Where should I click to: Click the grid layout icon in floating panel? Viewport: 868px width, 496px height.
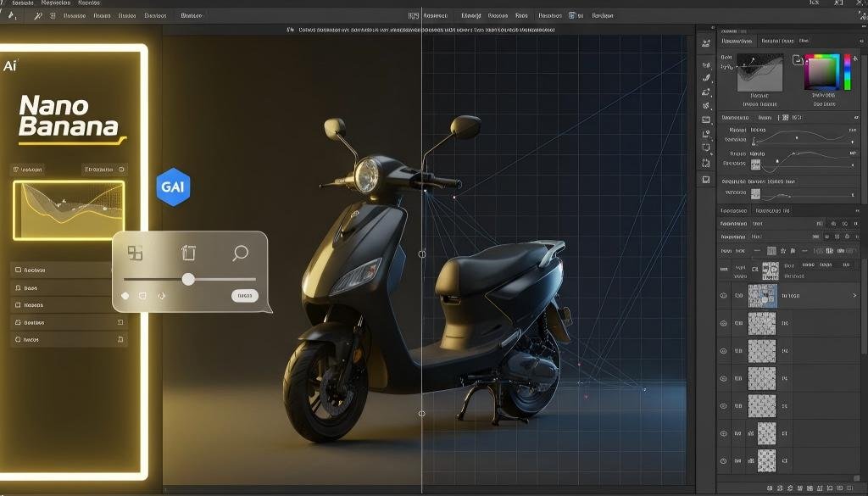click(x=135, y=253)
